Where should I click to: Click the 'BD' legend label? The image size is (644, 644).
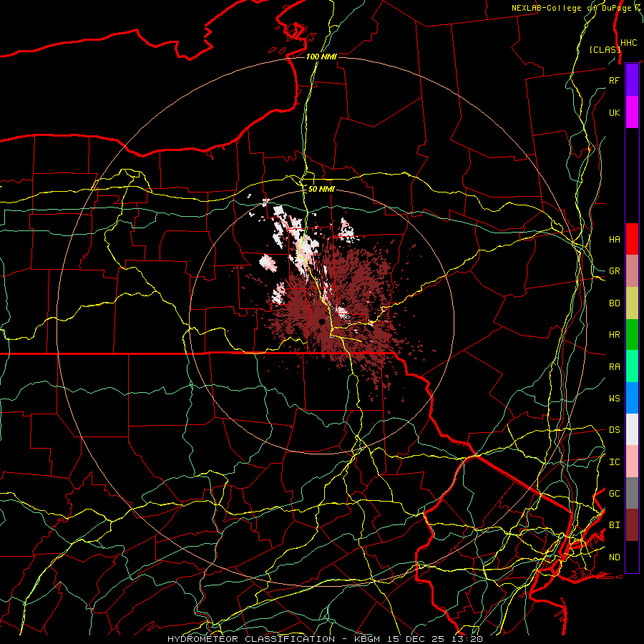tap(614, 303)
